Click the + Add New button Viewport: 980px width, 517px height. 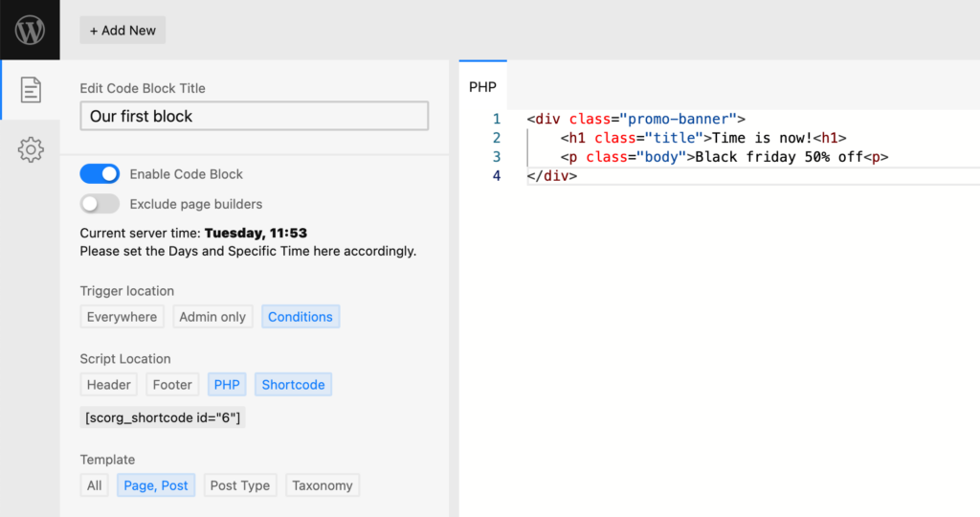(x=122, y=30)
